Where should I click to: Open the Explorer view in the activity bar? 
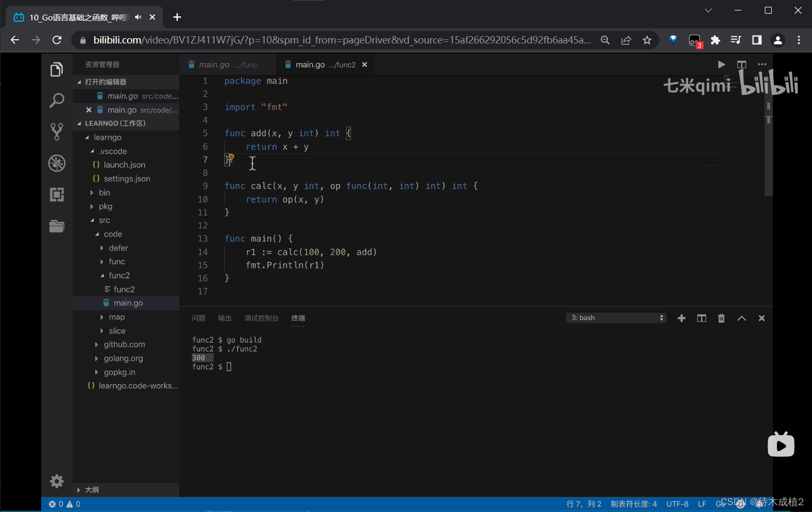point(57,69)
